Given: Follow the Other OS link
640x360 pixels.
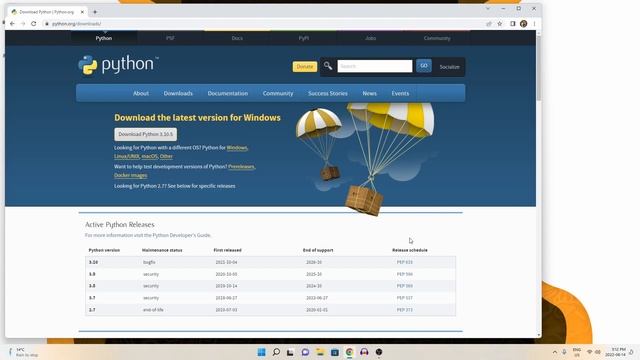Looking at the screenshot, I should pyautogui.click(x=166, y=156).
